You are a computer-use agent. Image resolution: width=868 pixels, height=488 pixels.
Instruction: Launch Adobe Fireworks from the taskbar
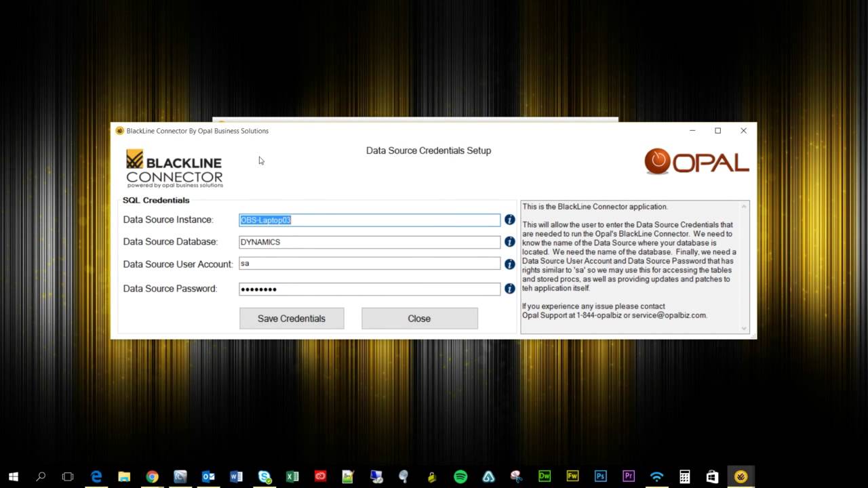[572, 476]
